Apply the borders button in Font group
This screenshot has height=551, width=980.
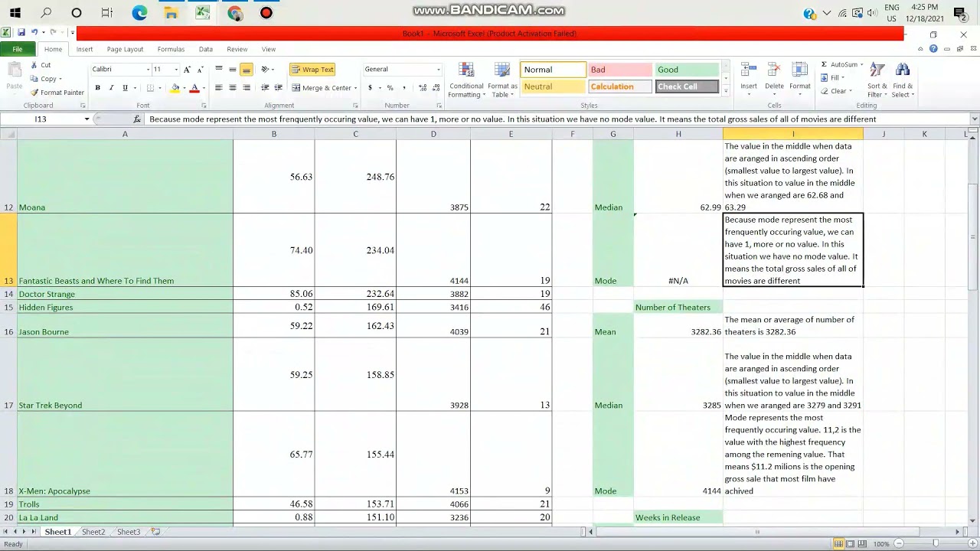[x=150, y=88]
